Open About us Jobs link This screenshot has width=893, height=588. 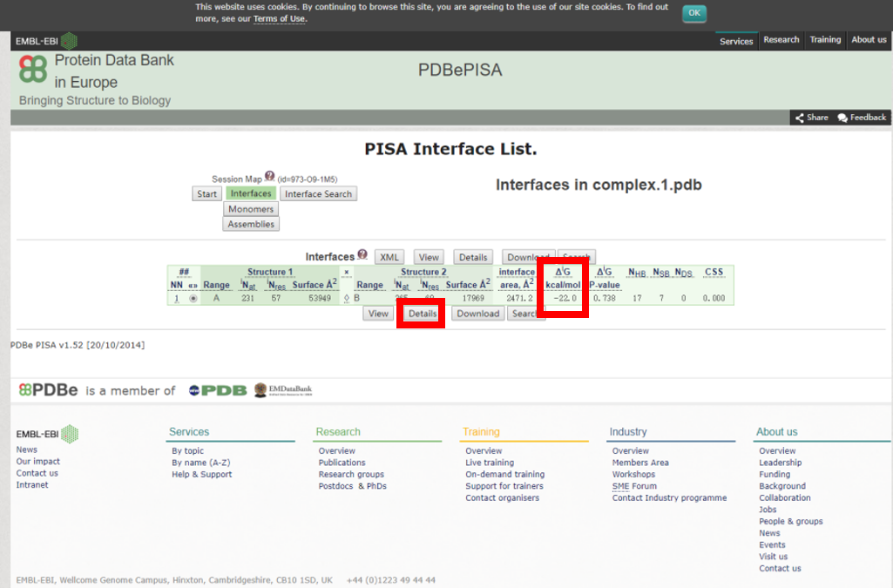768,510
